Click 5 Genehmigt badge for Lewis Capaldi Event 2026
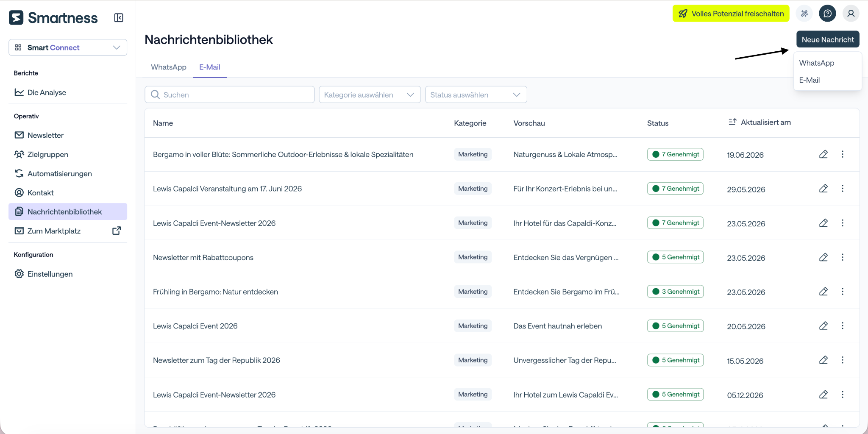This screenshot has width=868, height=434. (675, 326)
